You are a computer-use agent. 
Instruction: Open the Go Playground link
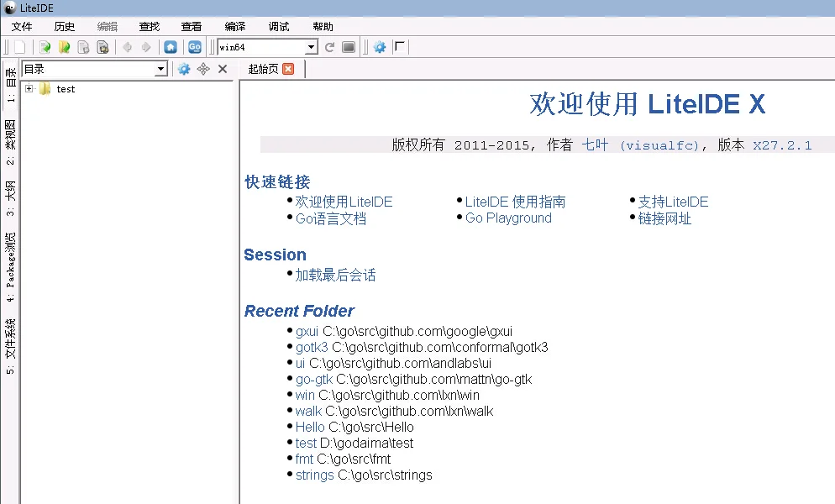[508, 218]
